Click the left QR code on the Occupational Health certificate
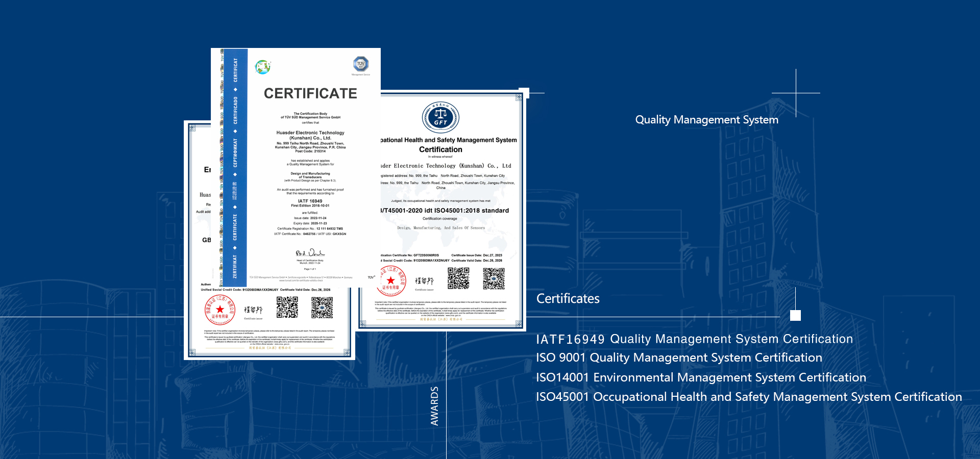980x459 pixels. pyautogui.click(x=458, y=278)
